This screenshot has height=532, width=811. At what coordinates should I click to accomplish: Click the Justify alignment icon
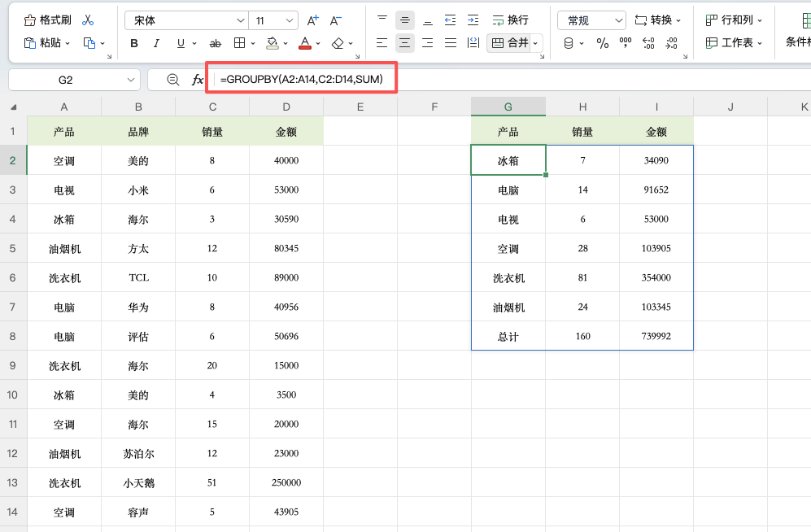[x=451, y=43]
